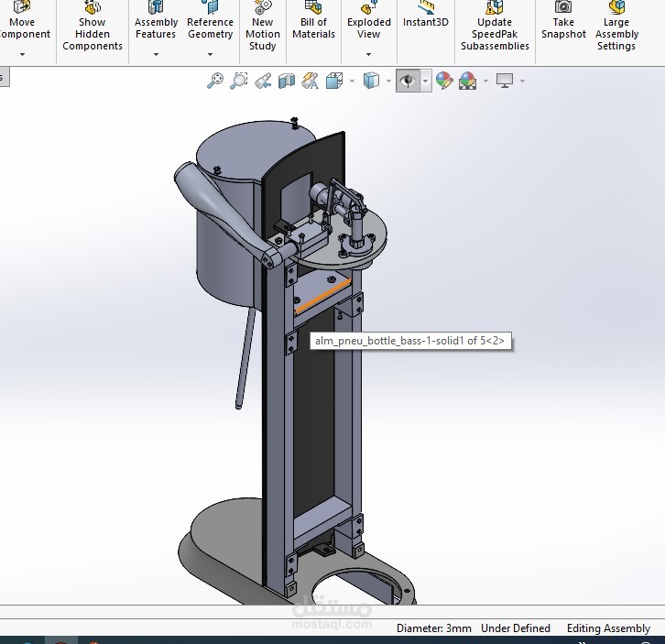Expand Hide/Show Items dropdown arrow
Viewport: 665px width, 644px height.
(426, 81)
